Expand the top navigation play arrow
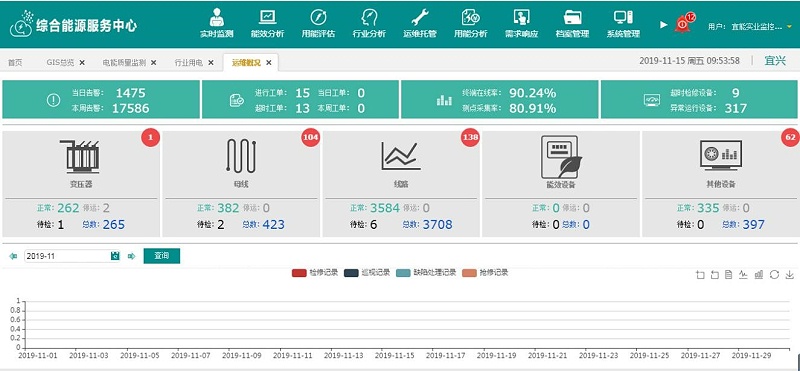The image size is (800, 371). (663, 24)
